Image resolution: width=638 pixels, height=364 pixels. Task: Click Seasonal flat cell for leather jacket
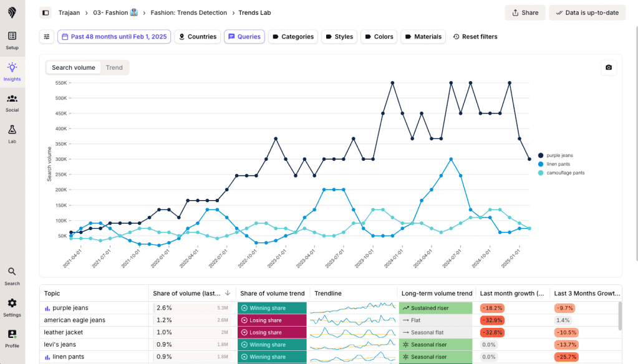coord(435,332)
